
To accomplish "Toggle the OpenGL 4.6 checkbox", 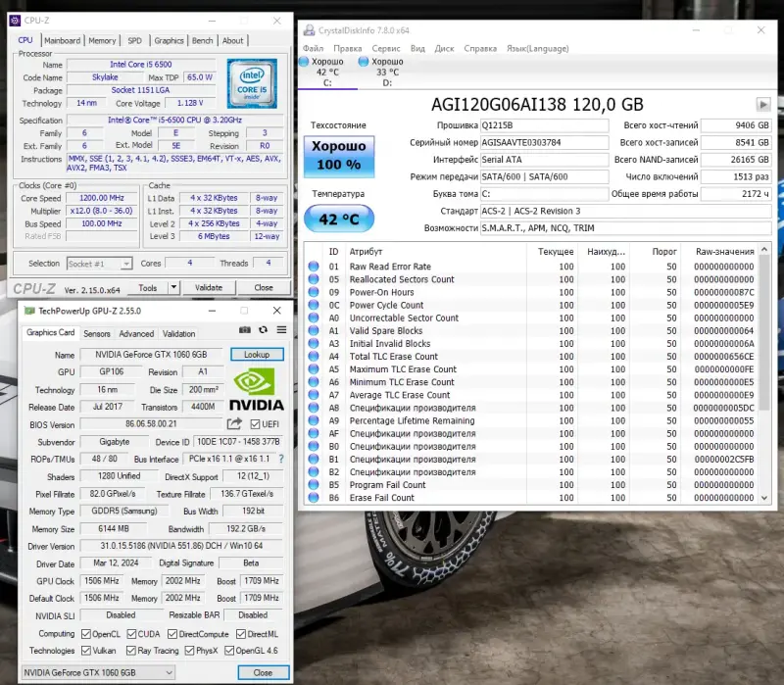I will [229, 651].
